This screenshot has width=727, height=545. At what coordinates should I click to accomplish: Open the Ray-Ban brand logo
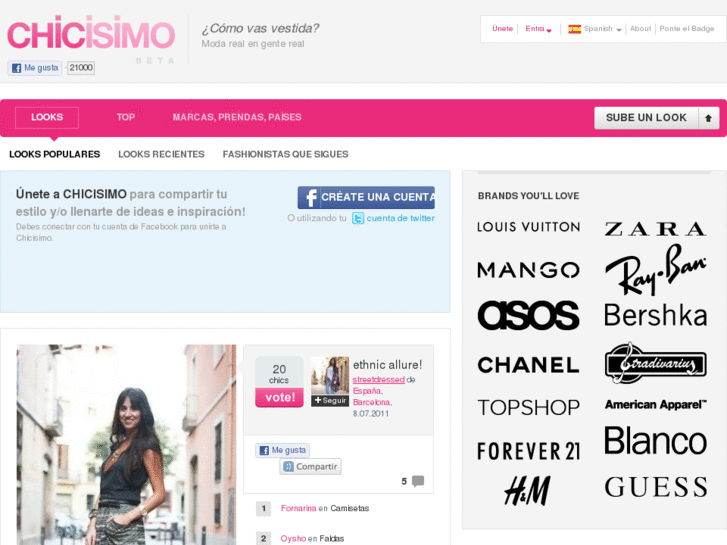[x=656, y=270]
